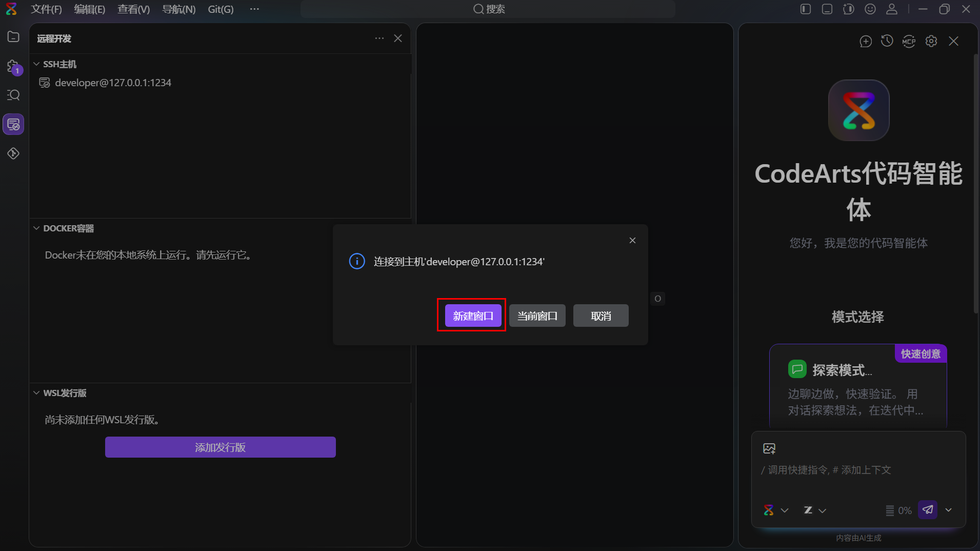Click 取消 to cancel the connection
The height and width of the screenshot is (551, 980).
tap(601, 316)
